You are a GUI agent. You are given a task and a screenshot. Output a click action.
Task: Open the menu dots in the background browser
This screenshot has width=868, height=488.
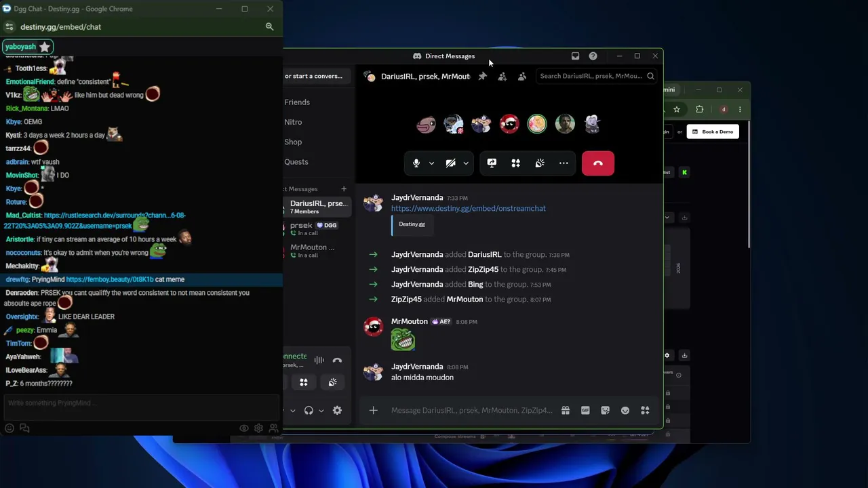click(x=740, y=110)
